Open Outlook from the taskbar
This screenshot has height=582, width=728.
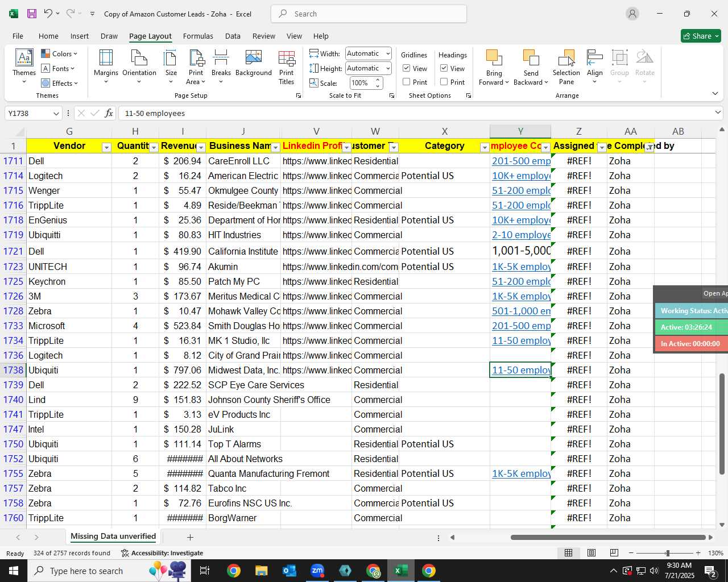[289, 571]
